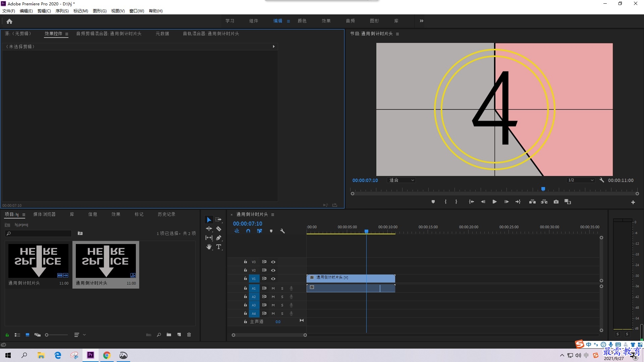Open 标记(M) menu
644x362 pixels.
[81, 11]
